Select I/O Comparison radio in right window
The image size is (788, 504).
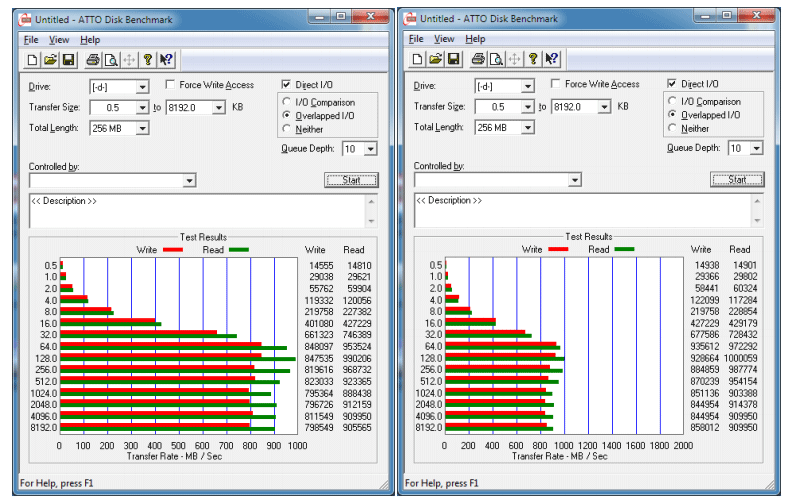coord(672,101)
